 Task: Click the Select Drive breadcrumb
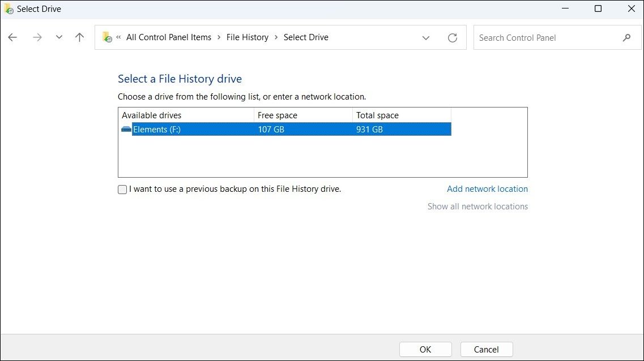tap(306, 37)
